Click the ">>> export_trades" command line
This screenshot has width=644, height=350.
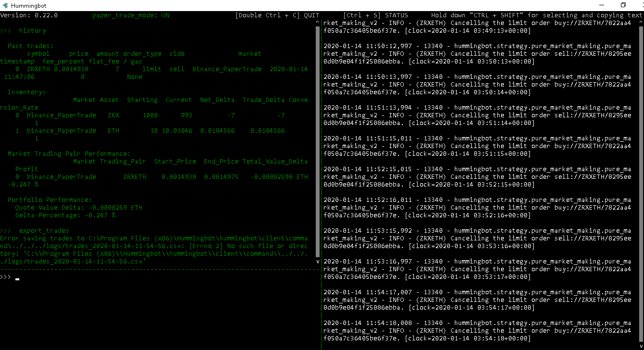coord(35,231)
